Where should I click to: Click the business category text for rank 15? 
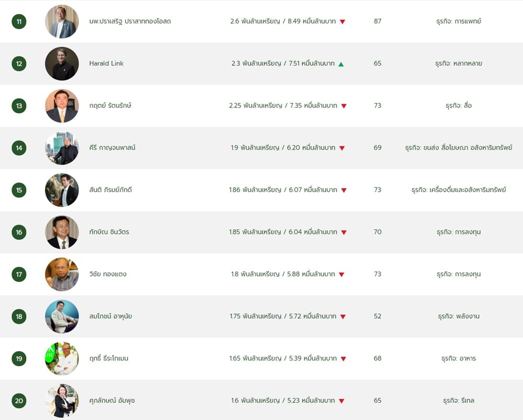click(x=459, y=190)
